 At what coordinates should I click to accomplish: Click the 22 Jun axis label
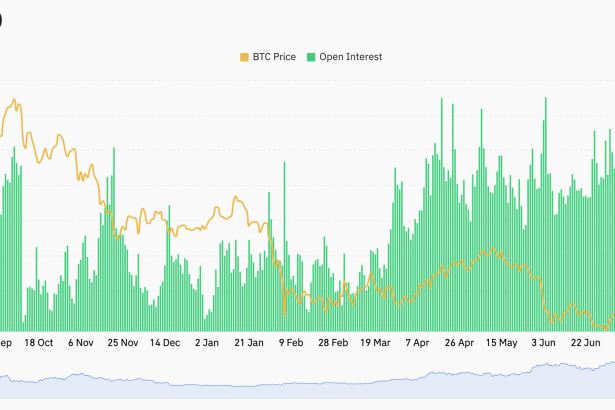click(x=585, y=343)
